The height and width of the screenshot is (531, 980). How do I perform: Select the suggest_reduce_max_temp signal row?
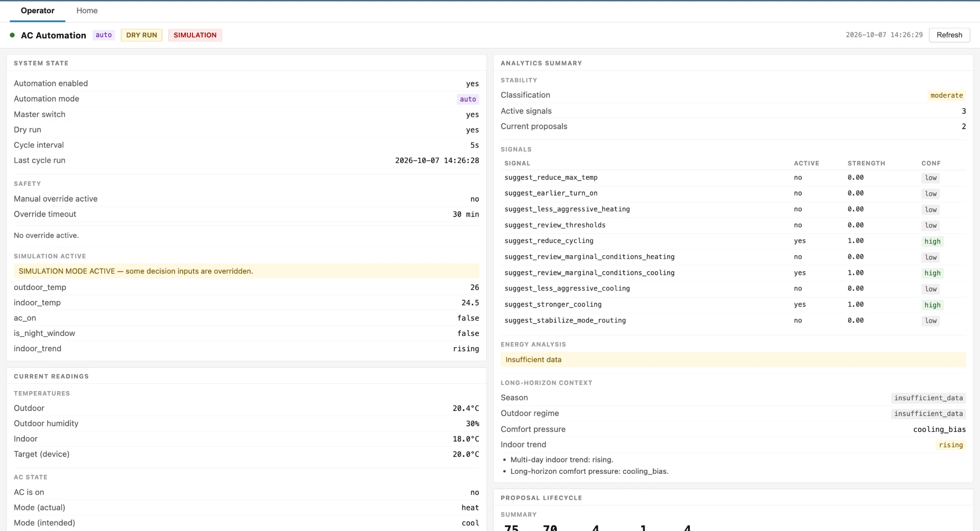coord(733,178)
